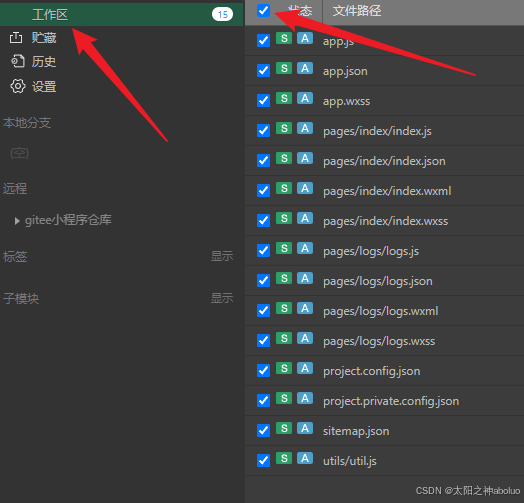
Task: Click the green S badge for app.js
Action: (284, 38)
